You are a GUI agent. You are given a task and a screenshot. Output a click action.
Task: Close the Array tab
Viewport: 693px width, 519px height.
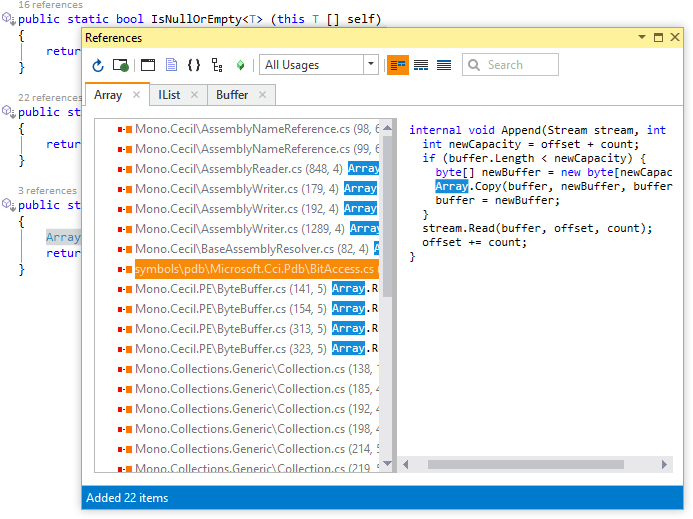click(x=136, y=95)
